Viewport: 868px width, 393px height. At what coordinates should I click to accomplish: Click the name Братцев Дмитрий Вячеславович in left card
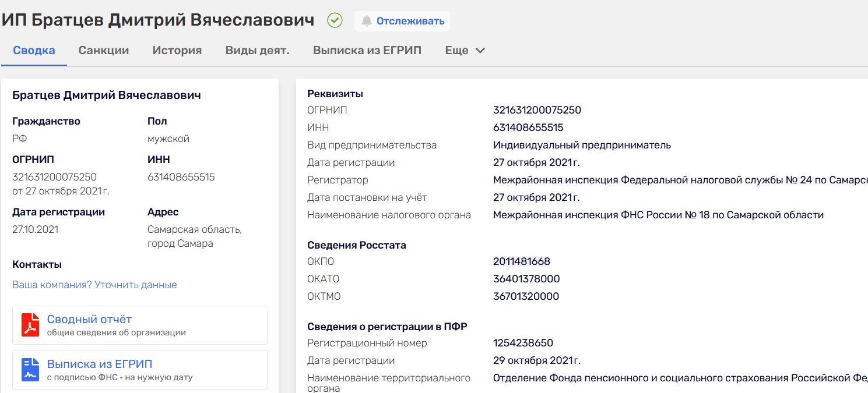point(107,95)
